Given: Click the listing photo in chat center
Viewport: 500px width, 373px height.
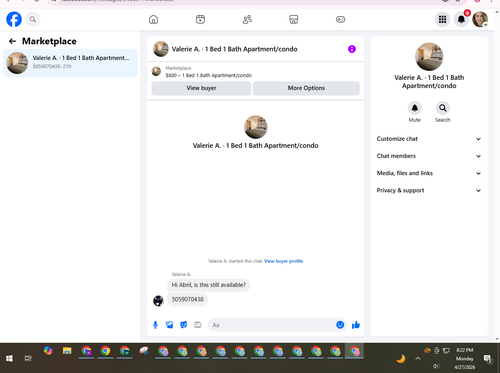Looking at the screenshot, I should (x=256, y=127).
